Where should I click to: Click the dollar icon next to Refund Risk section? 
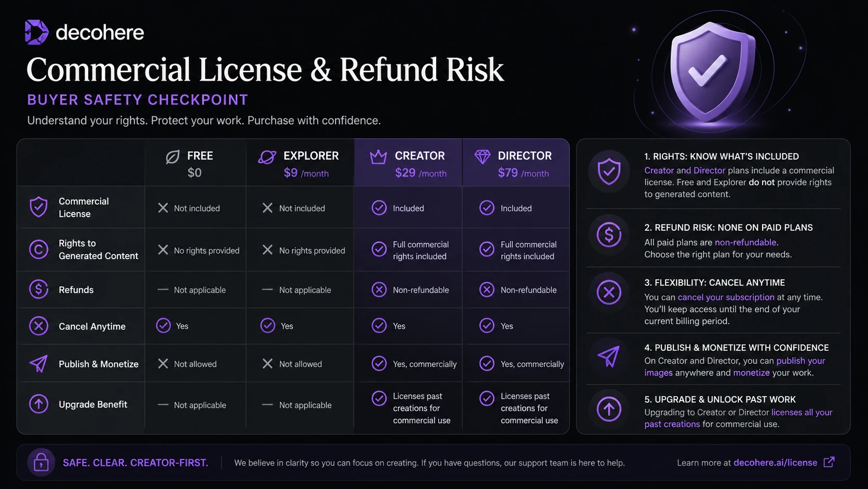[609, 235]
